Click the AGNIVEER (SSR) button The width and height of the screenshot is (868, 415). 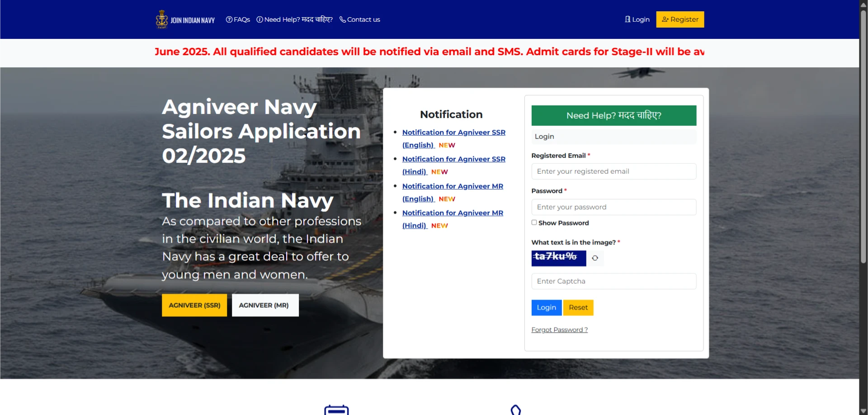pos(194,305)
